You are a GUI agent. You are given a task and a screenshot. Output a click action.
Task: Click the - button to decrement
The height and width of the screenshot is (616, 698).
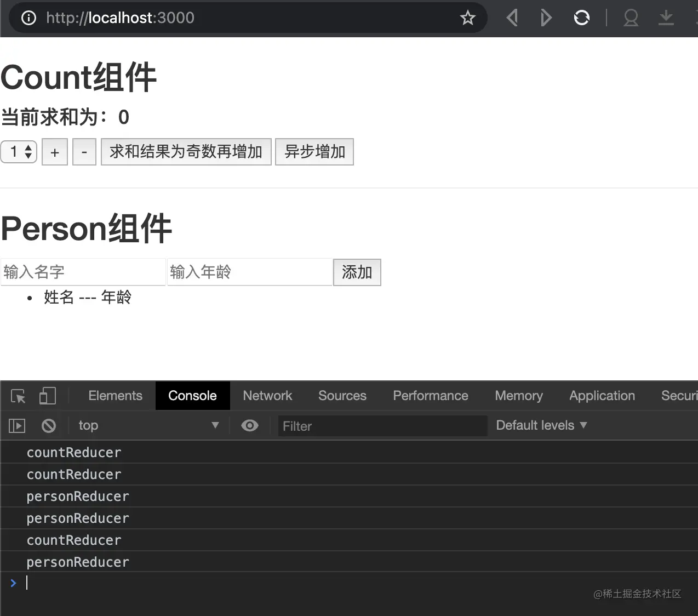click(x=84, y=152)
